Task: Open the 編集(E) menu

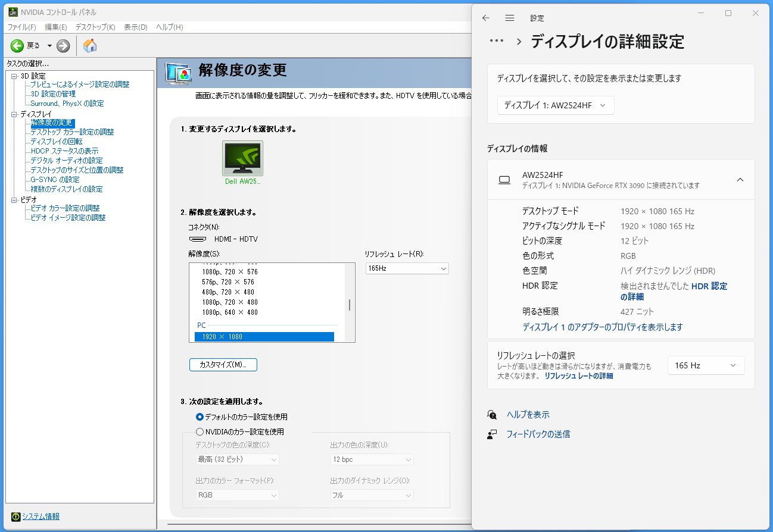Action: point(56,27)
